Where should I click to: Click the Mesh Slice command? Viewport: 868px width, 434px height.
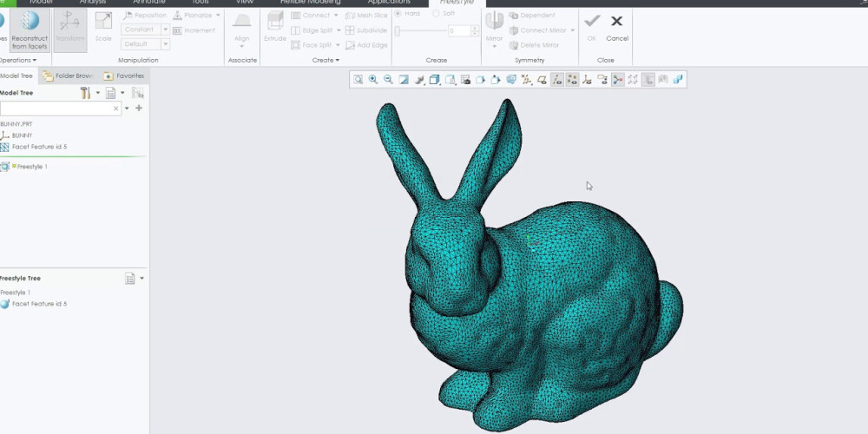(x=366, y=16)
